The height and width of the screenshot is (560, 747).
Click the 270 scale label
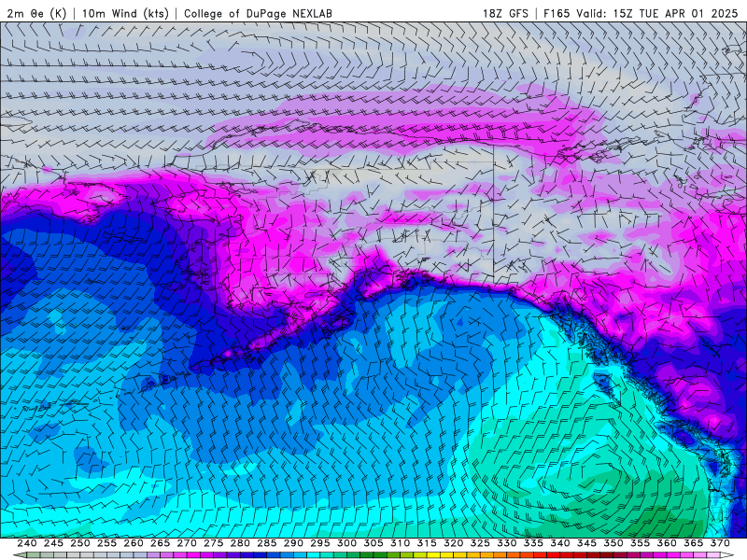click(x=187, y=543)
